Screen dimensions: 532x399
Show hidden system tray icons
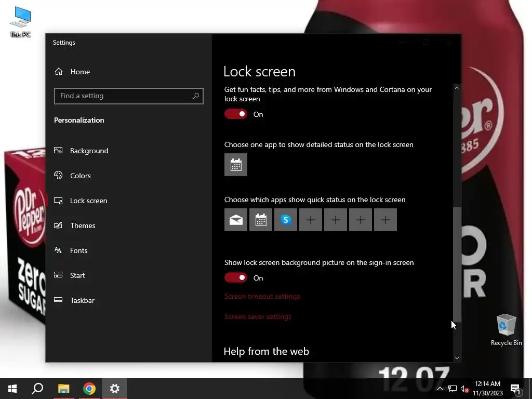tap(440, 389)
